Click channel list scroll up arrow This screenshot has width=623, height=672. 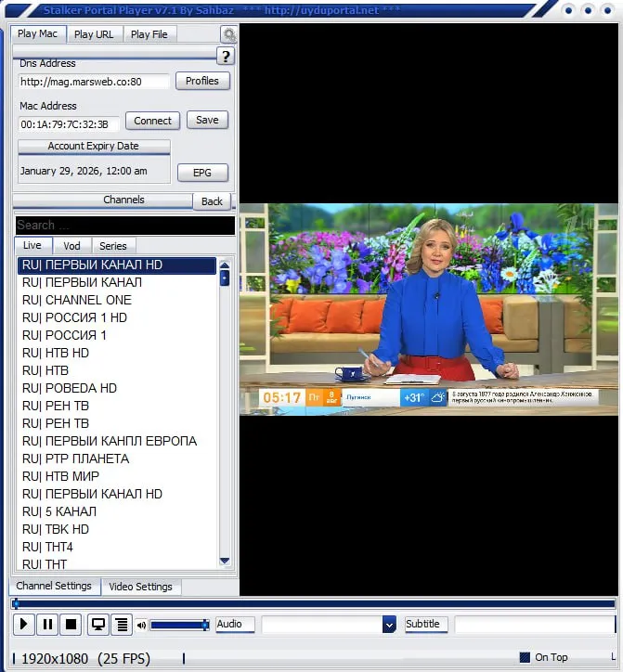pyautogui.click(x=225, y=265)
